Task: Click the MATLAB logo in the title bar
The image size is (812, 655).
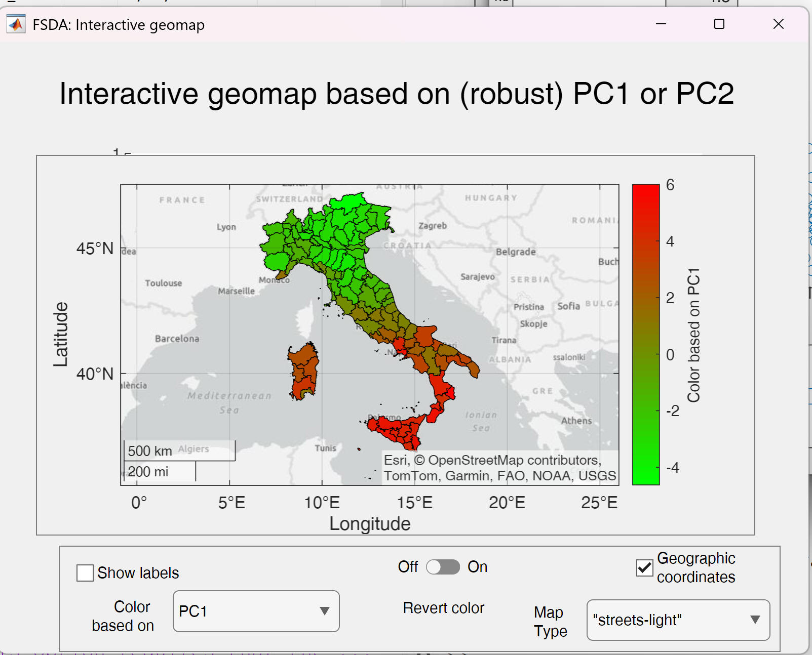Action: pyautogui.click(x=16, y=24)
